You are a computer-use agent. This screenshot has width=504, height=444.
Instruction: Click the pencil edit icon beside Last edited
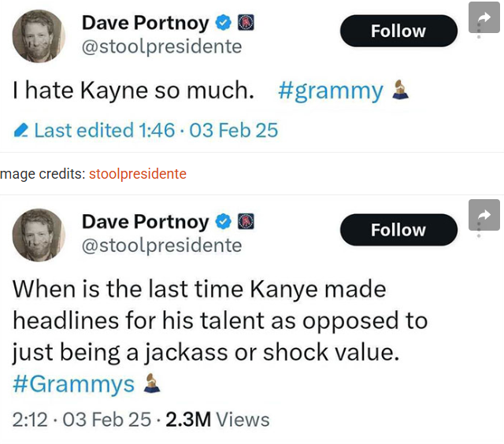pyautogui.click(x=21, y=131)
